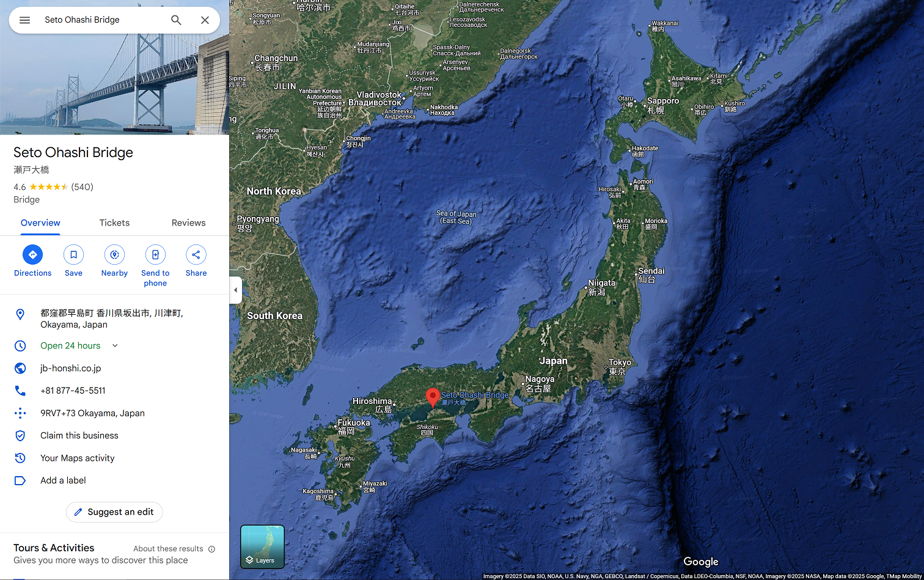924x580 pixels.
Task: Click the magnifier search icon
Action: point(176,20)
